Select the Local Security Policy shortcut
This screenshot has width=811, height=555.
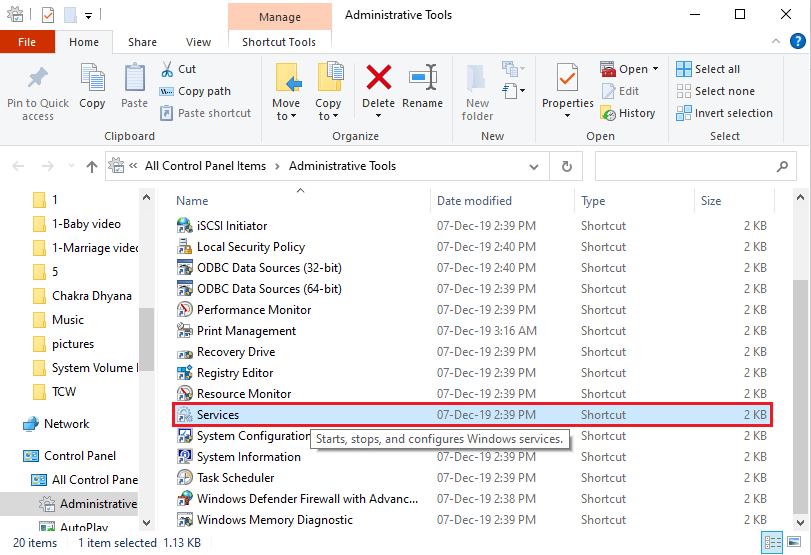472,247
